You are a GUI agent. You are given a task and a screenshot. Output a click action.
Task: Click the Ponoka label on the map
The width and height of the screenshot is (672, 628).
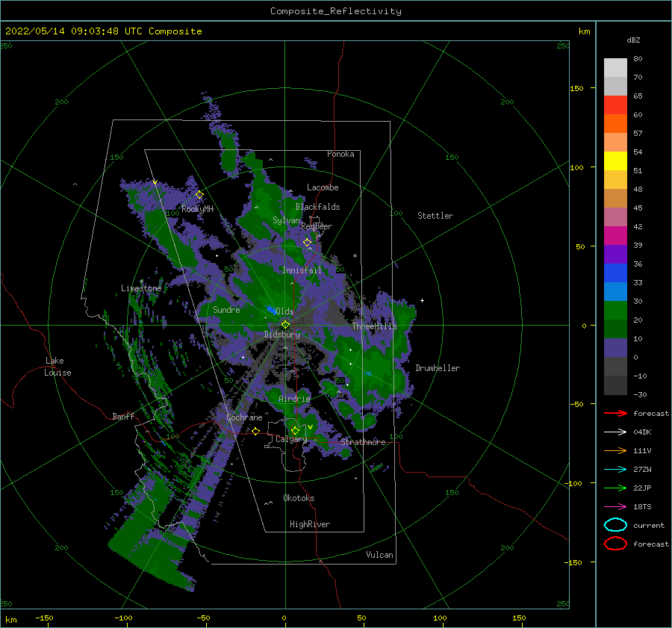pyautogui.click(x=340, y=154)
